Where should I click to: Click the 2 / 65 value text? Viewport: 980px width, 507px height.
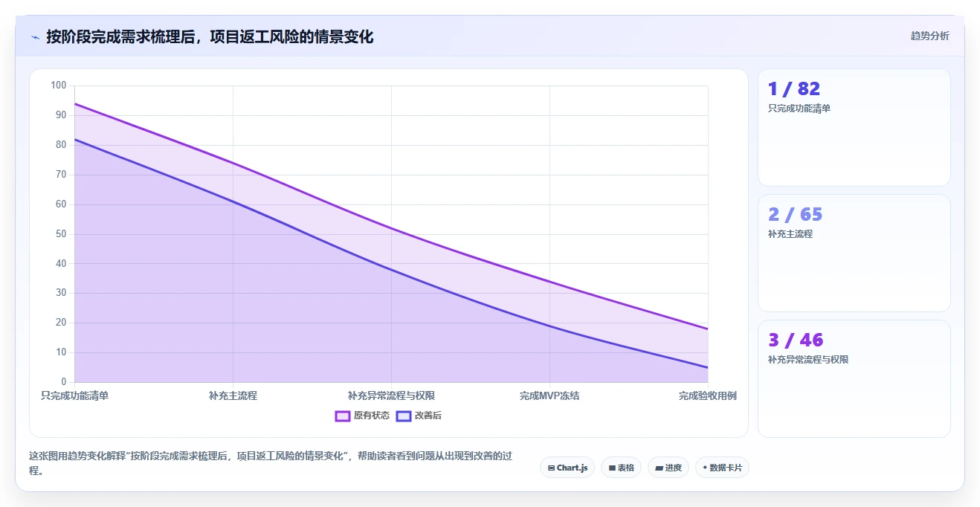795,214
